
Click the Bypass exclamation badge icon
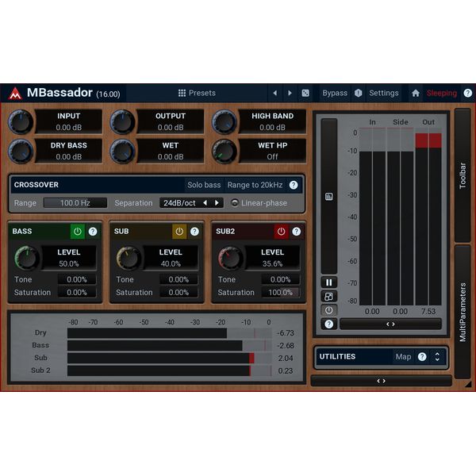359,93
